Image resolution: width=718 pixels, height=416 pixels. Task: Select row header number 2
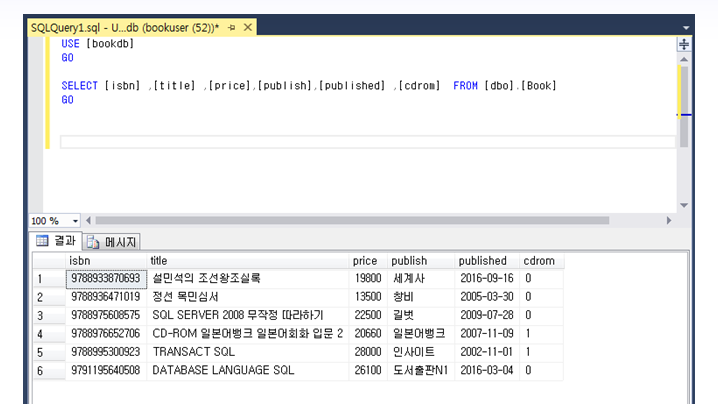coord(49,297)
